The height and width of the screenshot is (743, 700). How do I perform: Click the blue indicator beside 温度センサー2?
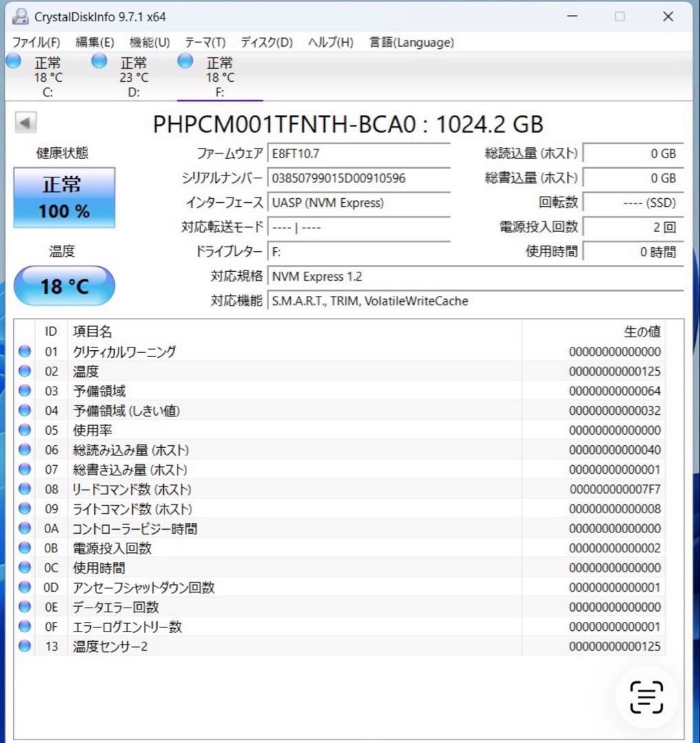point(25,646)
